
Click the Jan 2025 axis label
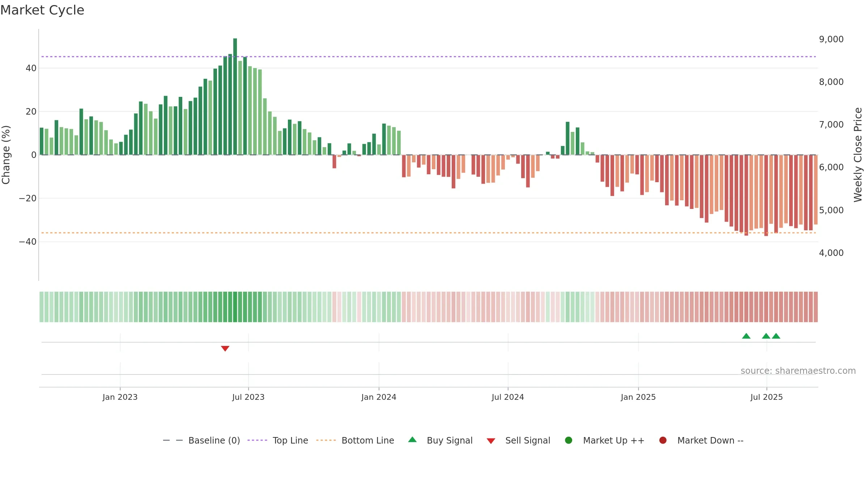coord(638,397)
